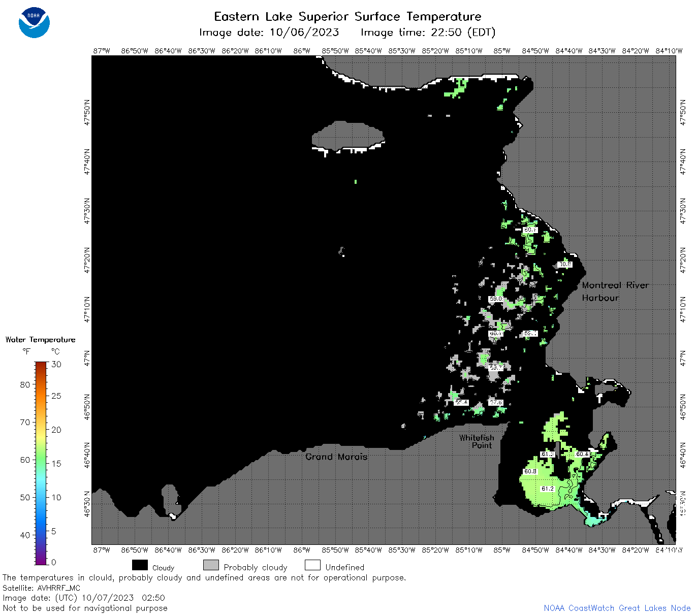696x616 pixels.
Task: Click the Undefined legend label text
Action: pyautogui.click(x=345, y=567)
